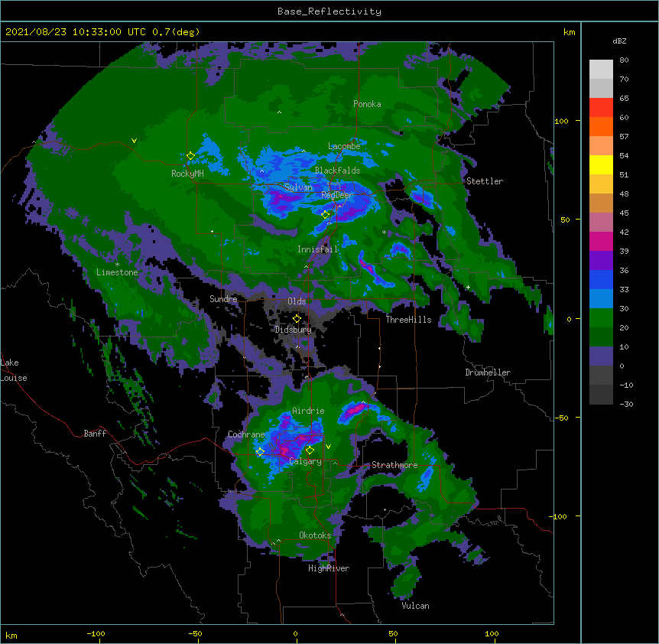This screenshot has height=644, width=659.
Task: Click the Blackfalds town label
Action: (x=337, y=171)
